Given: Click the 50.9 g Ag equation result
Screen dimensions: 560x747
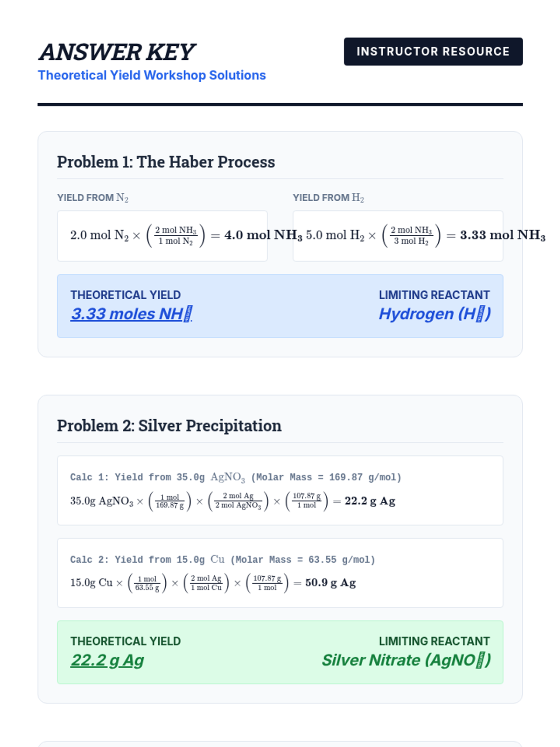Looking at the screenshot, I should [330, 583].
